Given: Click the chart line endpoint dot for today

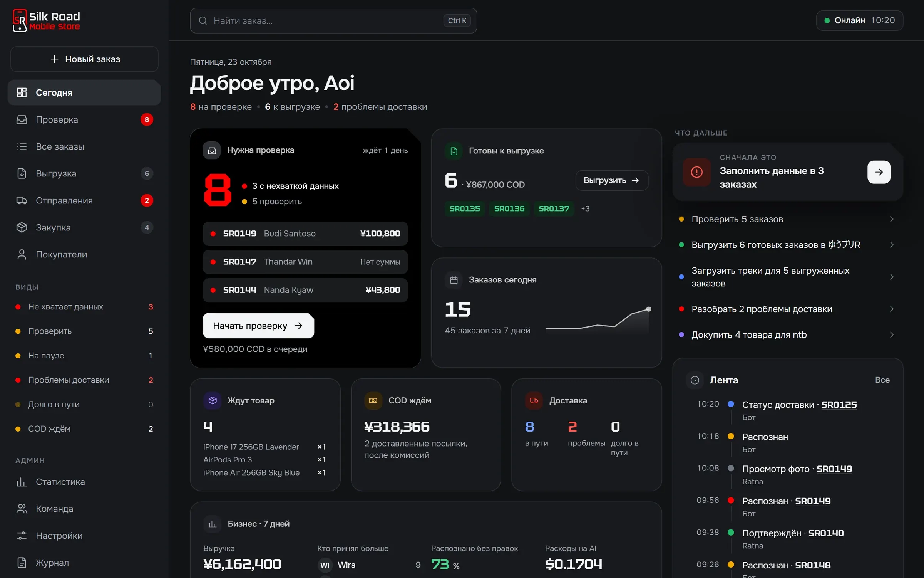Looking at the screenshot, I should [x=648, y=309].
